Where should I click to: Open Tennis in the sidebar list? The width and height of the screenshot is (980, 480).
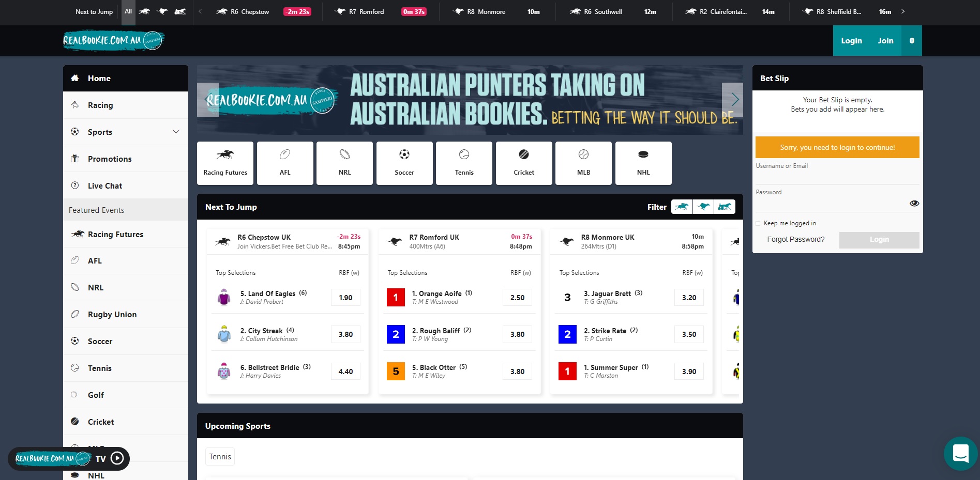click(126, 368)
